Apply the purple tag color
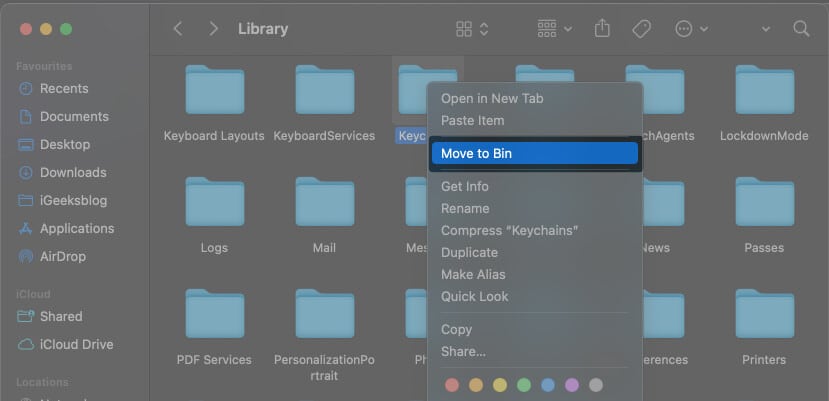Image resolution: width=829 pixels, height=401 pixels. click(572, 385)
